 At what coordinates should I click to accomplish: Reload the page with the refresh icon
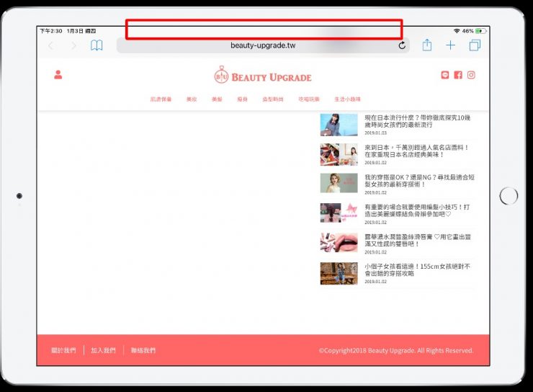pos(402,45)
